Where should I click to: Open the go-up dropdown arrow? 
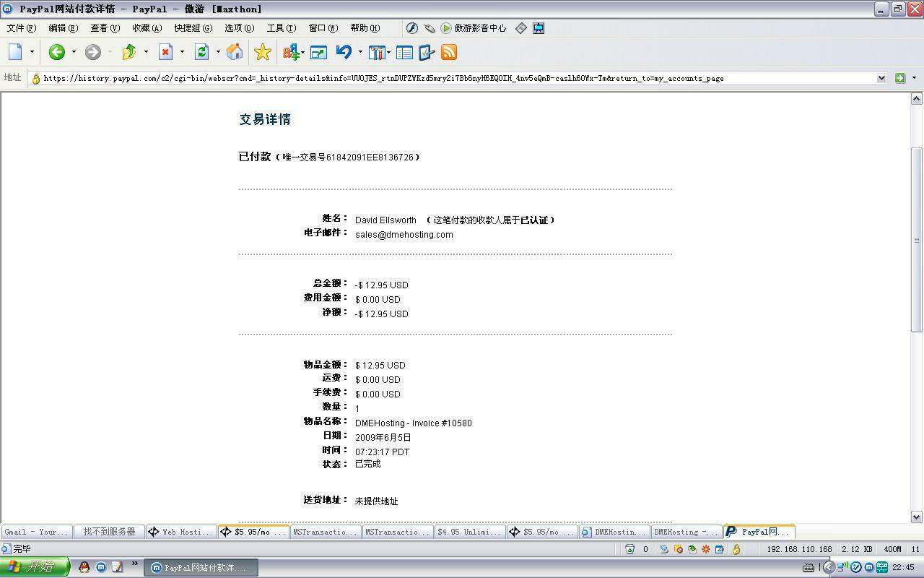click(145, 52)
